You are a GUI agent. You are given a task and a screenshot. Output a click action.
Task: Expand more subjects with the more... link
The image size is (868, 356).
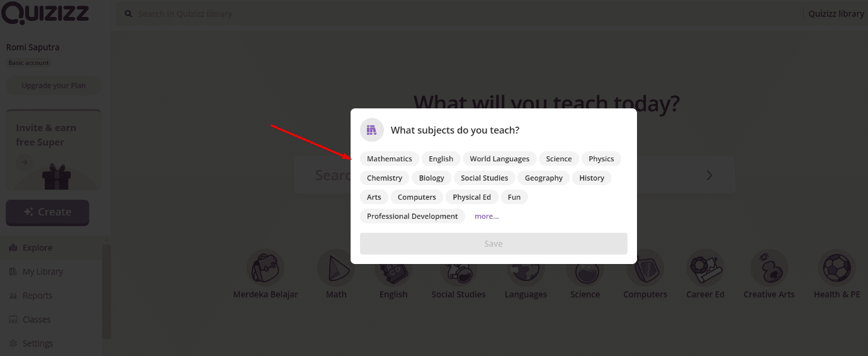click(487, 216)
